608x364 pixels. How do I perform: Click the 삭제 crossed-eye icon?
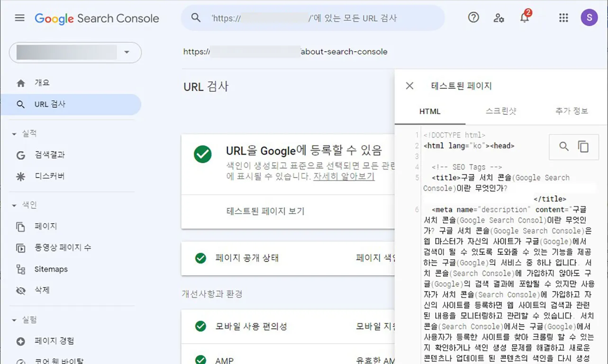pos(20,291)
